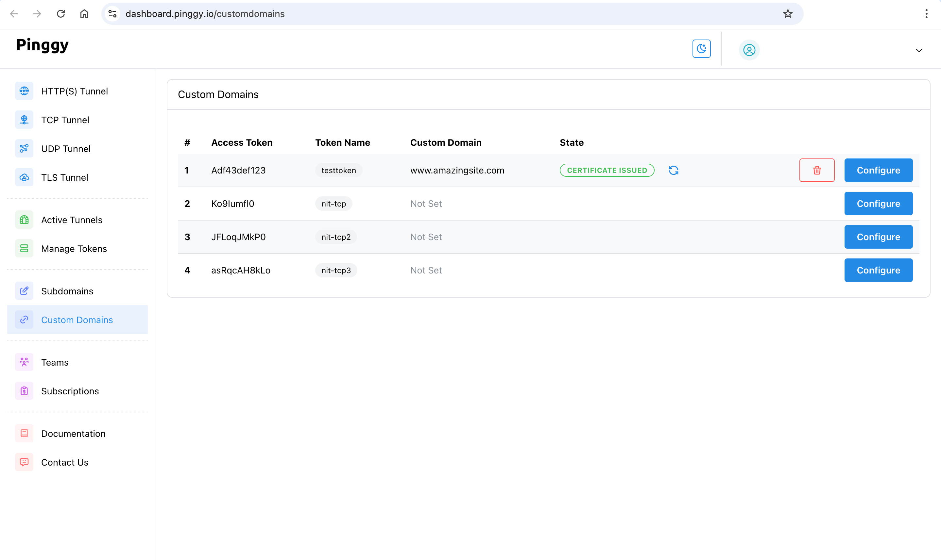
Task: Click the Active Tunnels sidebar icon
Action: point(23,219)
